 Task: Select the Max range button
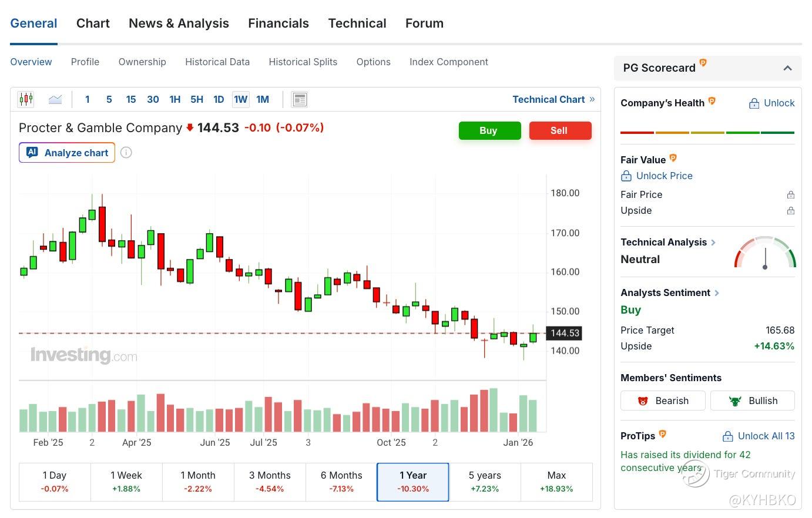click(556, 482)
